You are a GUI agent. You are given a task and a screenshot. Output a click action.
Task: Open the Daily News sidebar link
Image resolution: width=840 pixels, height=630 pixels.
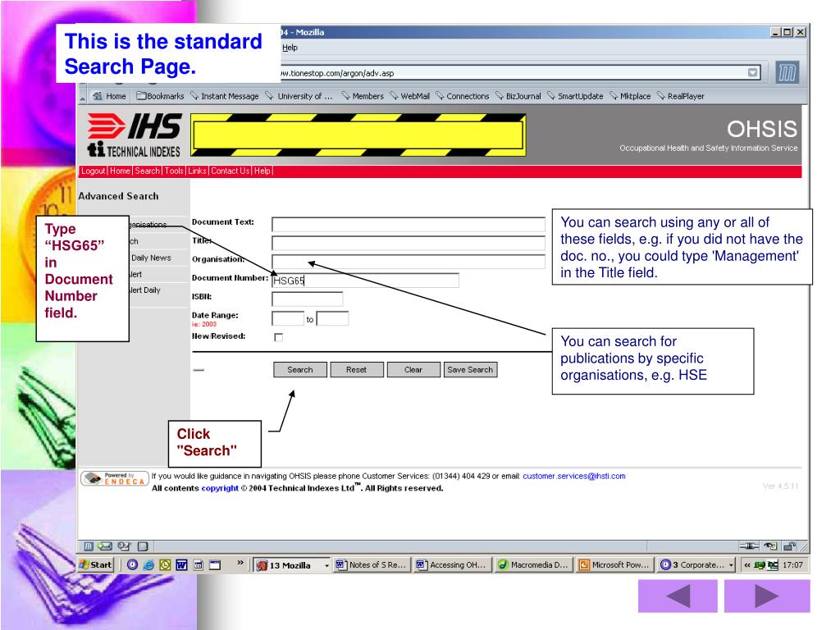(151, 258)
